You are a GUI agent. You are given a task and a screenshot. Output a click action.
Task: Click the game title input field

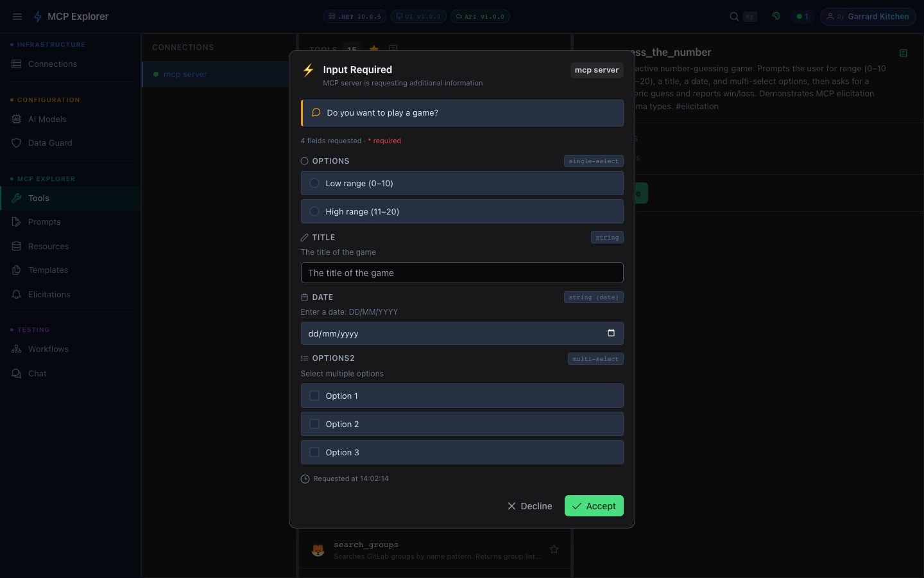tap(462, 272)
